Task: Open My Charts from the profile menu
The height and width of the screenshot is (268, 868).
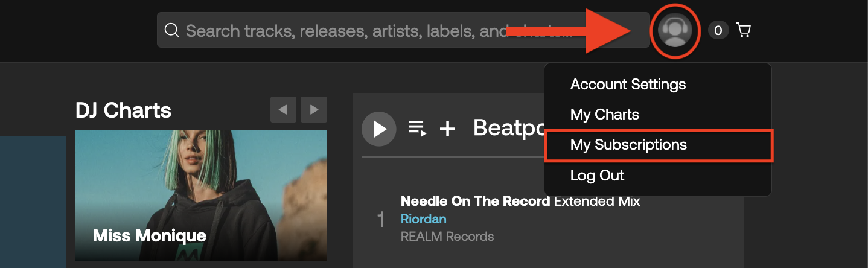Action: (604, 115)
